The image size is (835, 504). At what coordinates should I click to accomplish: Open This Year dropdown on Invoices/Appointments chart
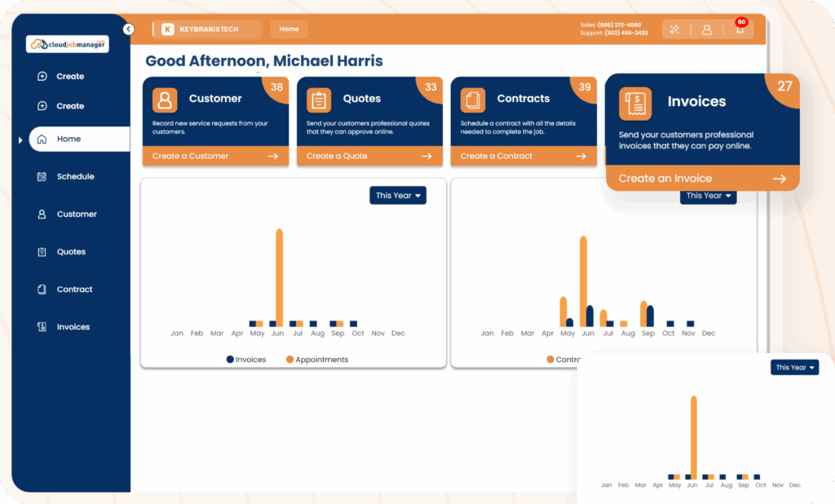point(398,196)
